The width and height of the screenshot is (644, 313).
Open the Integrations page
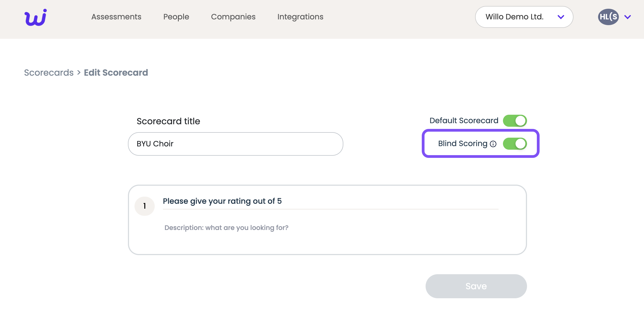300,17
